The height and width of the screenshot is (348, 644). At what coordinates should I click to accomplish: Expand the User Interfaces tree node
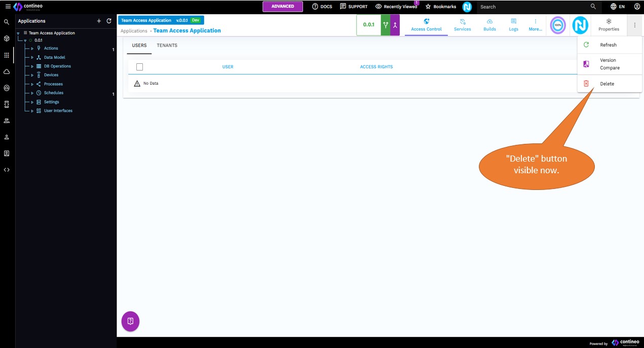pos(32,111)
